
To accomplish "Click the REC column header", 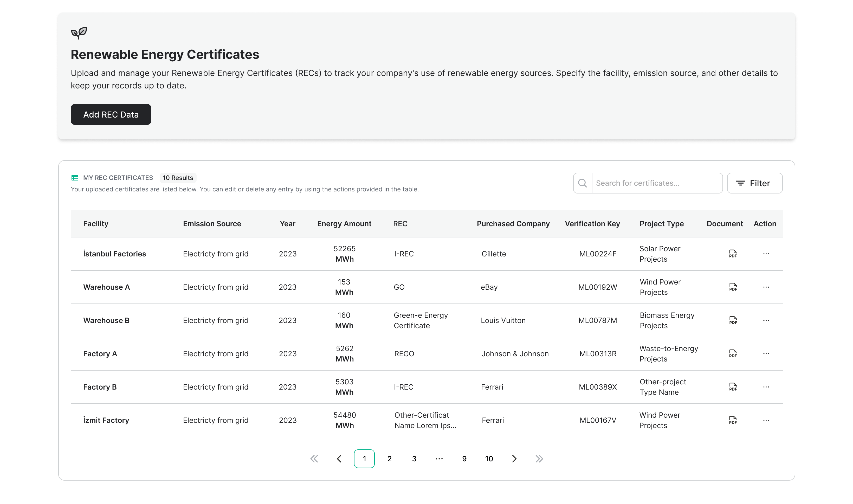I will click(400, 223).
